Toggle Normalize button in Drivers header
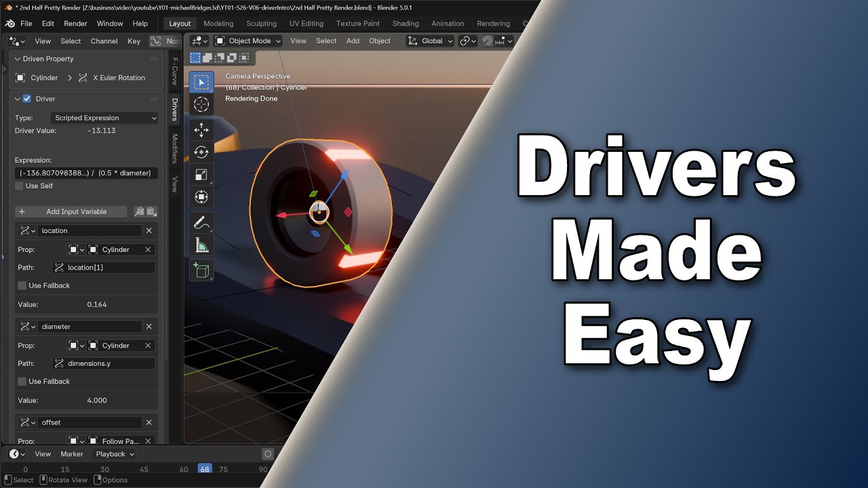Image resolution: width=868 pixels, height=488 pixels. pyautogui.click(x=164, y=41)
